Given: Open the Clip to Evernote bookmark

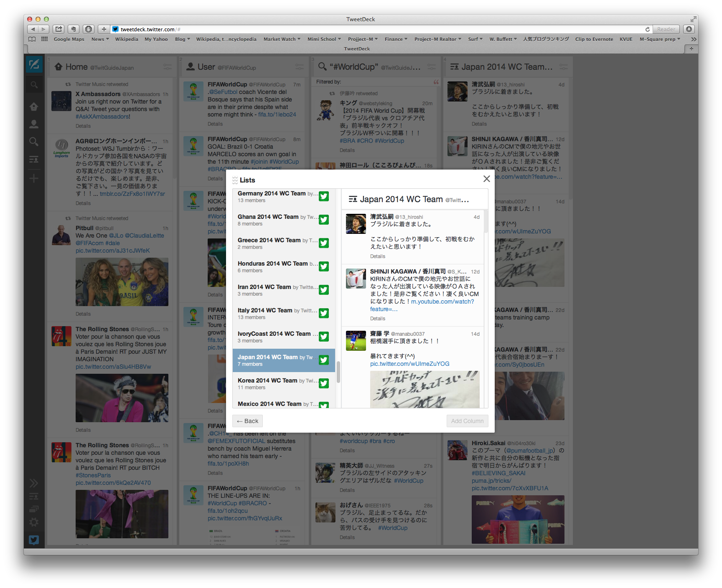Looking at the screenshot, I should (594, 39).
